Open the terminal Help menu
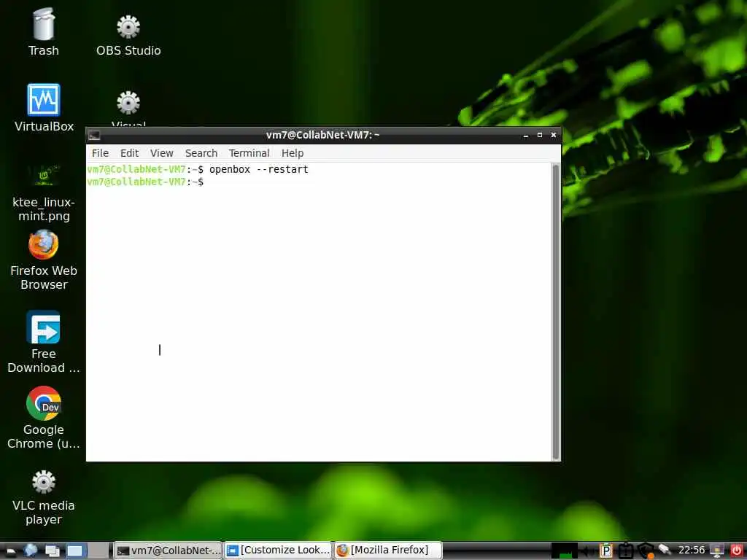 coord(292,153)
